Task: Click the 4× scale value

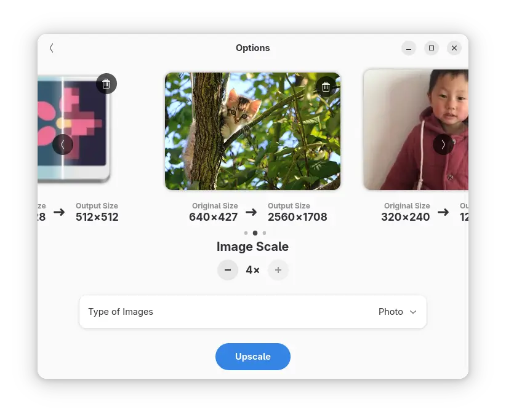Action: [252, 270]
